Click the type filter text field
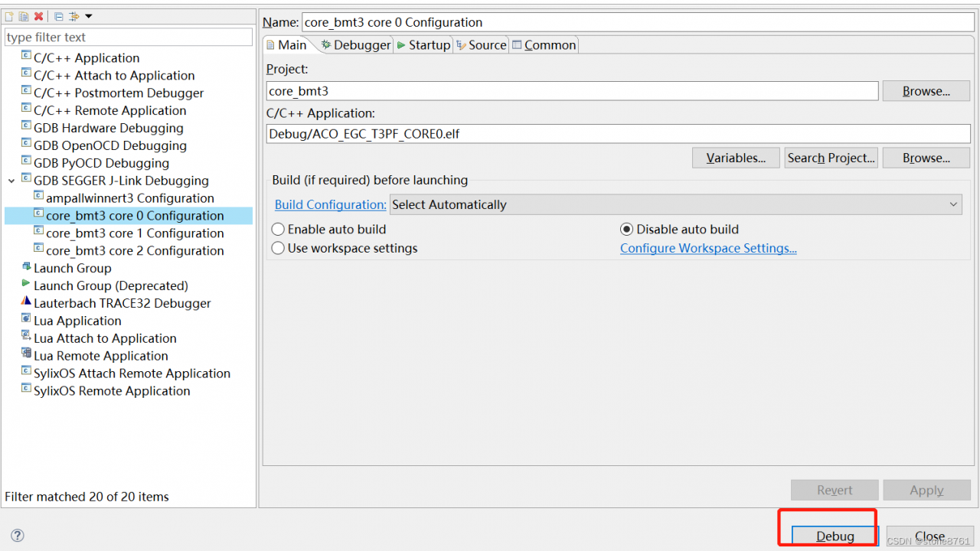The image size is (980, 551). tap(128, 37)
